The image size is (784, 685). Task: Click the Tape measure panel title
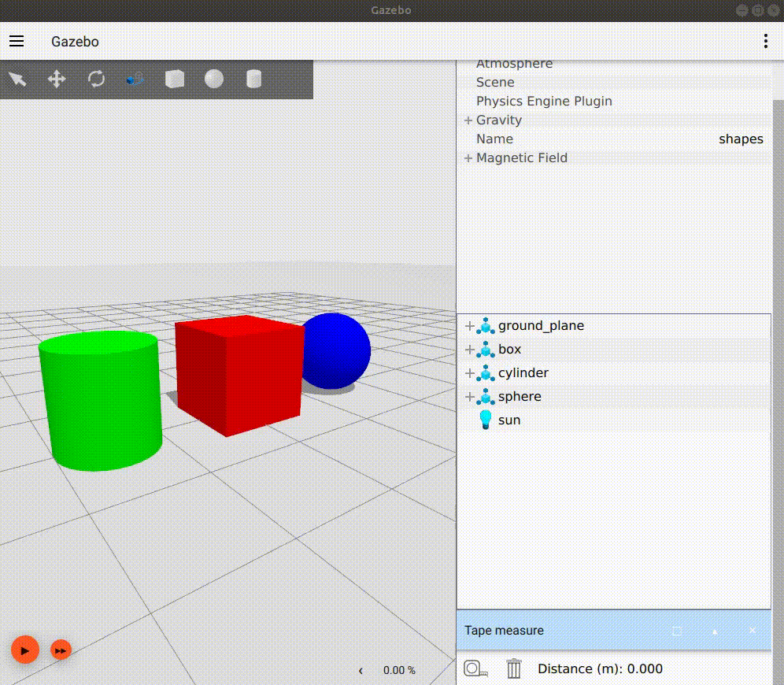click(x=504, y=631)
